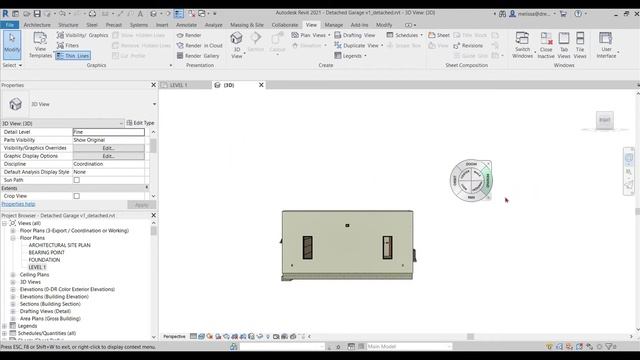Toggle the Crop View checkbox

[x=76, y=196]
